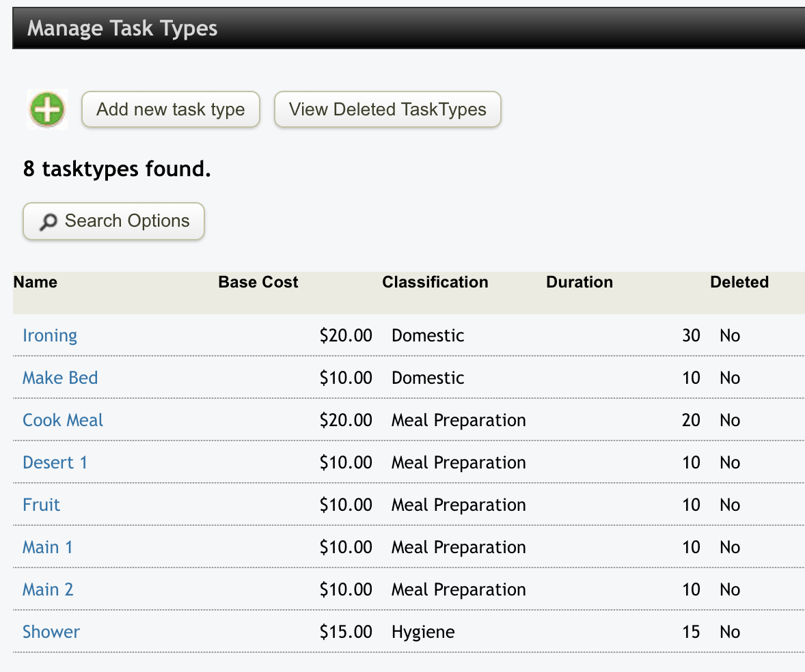805x672 pixels.
Task: Select the Main 2 link
Action: [48, 589]
